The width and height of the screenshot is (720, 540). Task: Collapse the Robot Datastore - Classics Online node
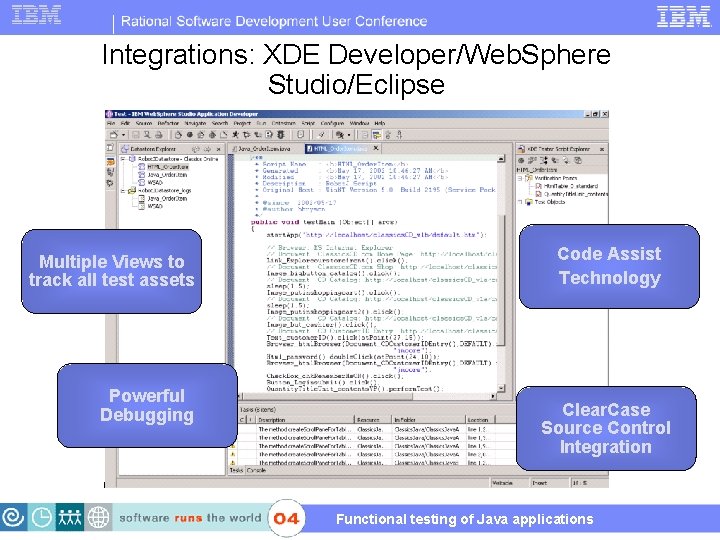click(x=123, y=159)
